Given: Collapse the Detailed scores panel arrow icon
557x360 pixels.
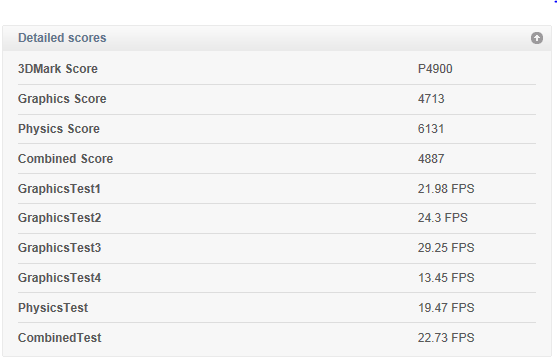Looking at the screenshot, I should [537, 38].
